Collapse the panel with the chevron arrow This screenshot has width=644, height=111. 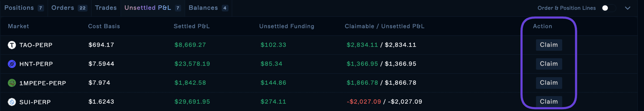point(628,8)
